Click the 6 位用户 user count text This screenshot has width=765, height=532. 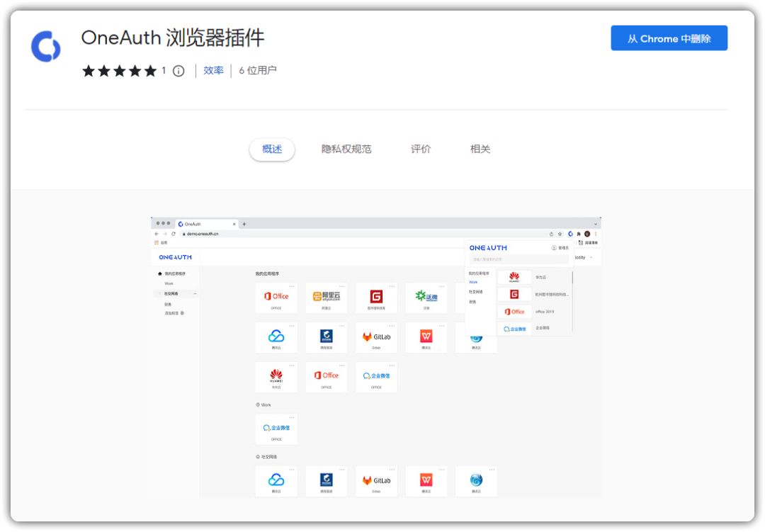click(258, 71)
